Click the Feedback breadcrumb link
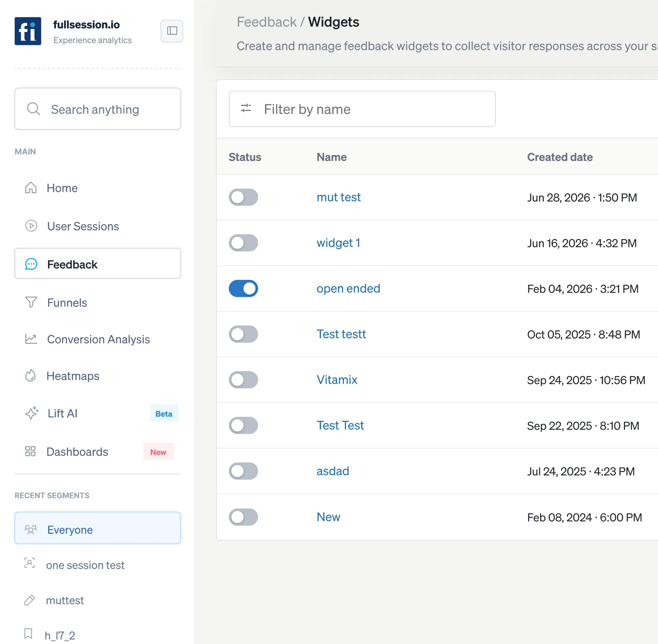 point(267,22)
